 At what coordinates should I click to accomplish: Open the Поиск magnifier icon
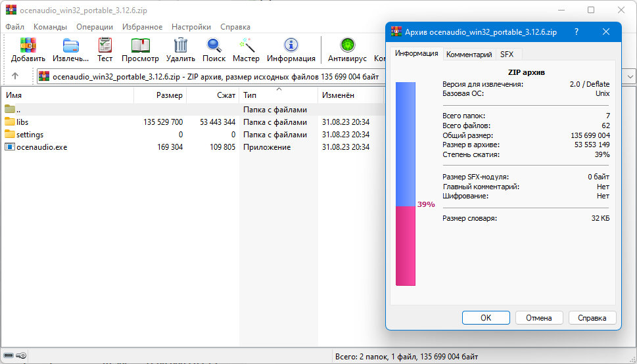tap(214, 45)
